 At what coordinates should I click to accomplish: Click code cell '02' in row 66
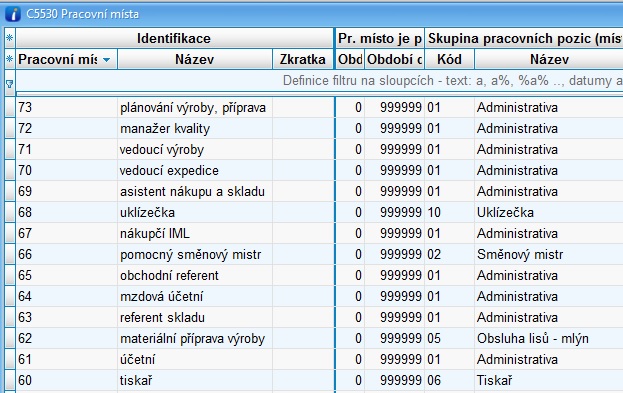tap(449, 254)
